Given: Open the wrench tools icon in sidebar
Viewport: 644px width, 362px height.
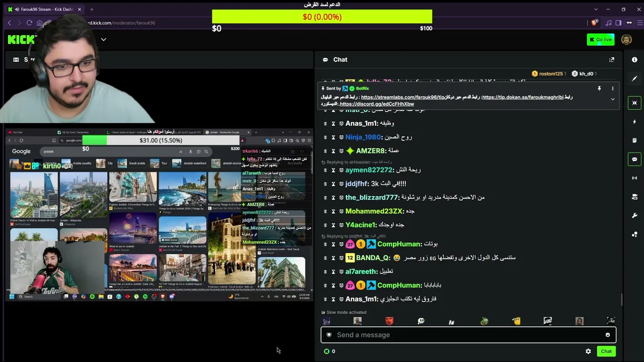Looking at the screenshot, I should tap(634, 216).
